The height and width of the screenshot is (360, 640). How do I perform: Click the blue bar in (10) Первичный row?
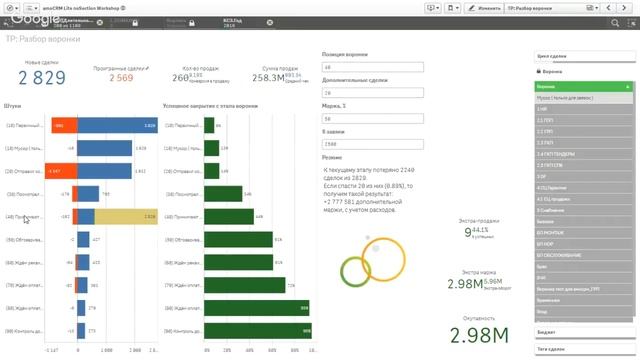[117, 125]
